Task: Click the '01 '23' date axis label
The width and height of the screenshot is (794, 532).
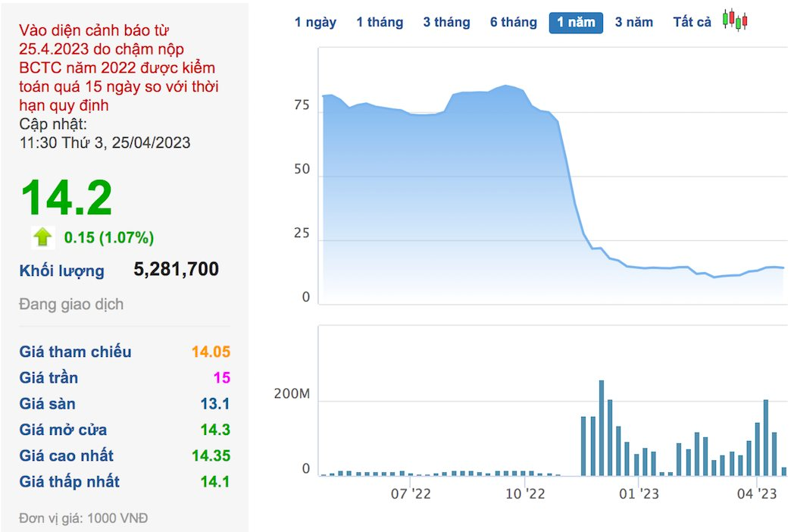Action: 639,493
